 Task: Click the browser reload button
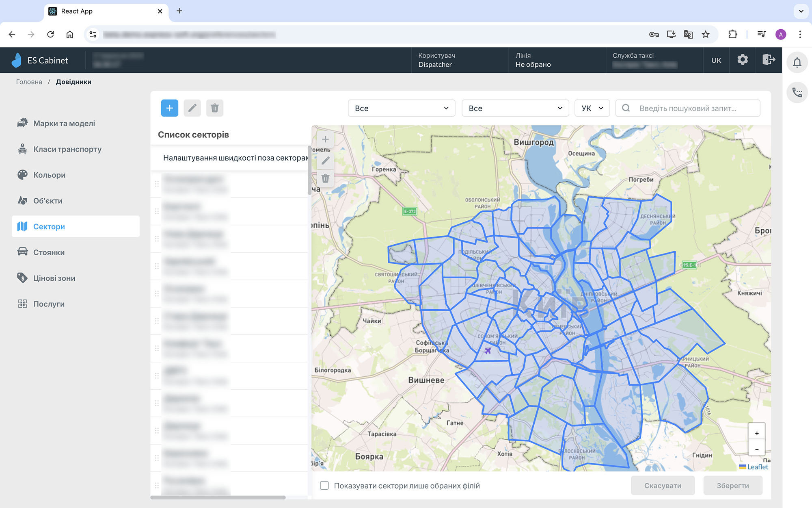(50, 35)
